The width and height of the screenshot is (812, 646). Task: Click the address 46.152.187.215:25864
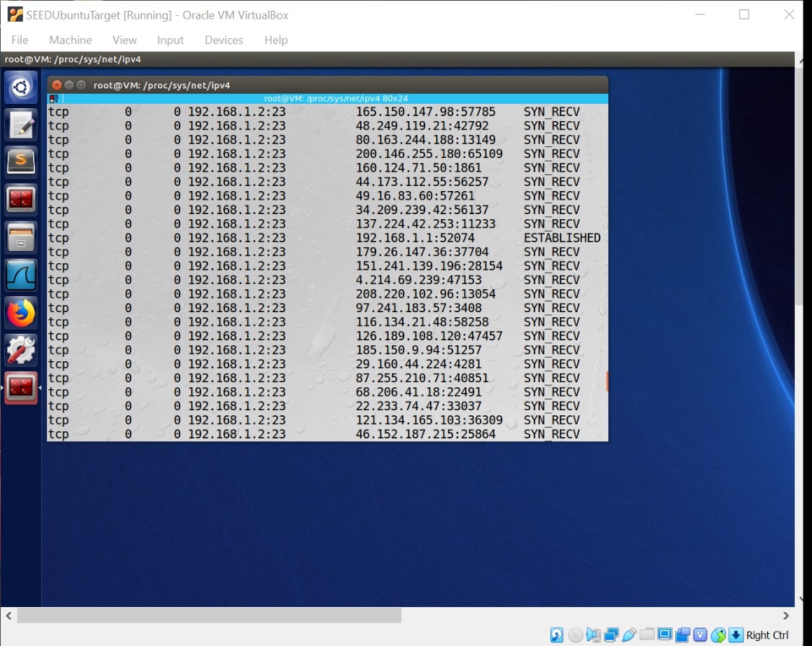(x=425, y=434)
